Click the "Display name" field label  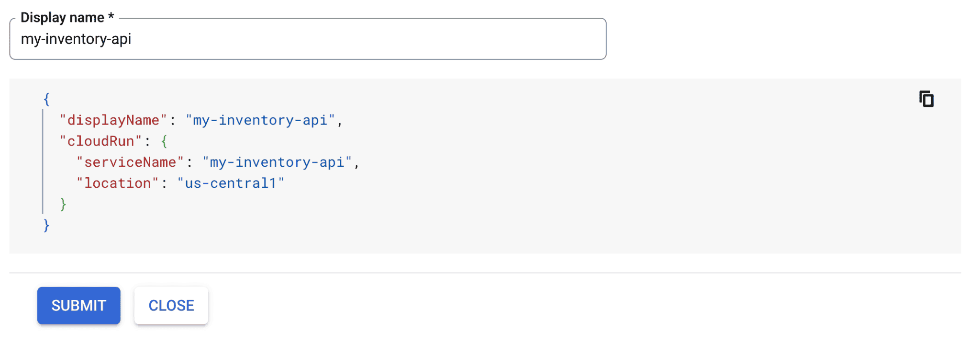(x=62, y=18)
